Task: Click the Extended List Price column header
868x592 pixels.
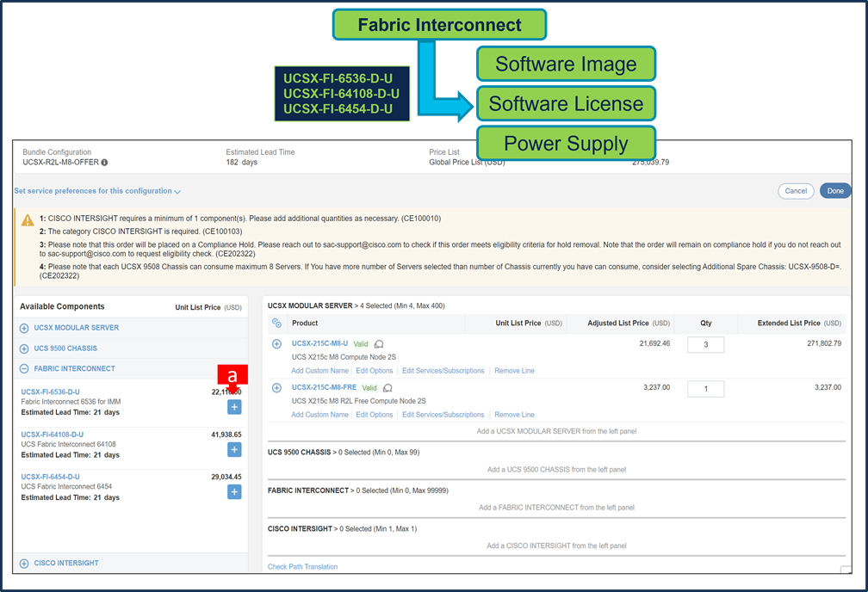Action: [799, 324]
